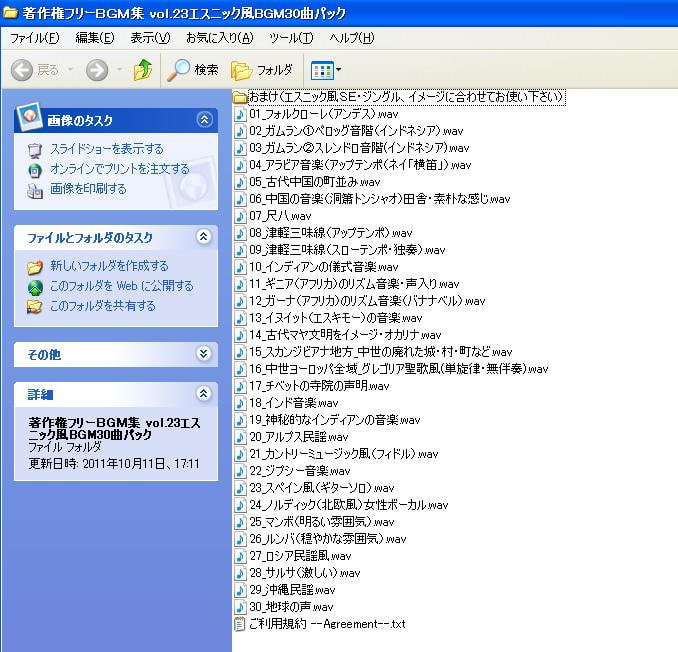Select file 14_古代マヤ文明をイメージ・オカリナ.wav
678x652 pixels.
tap(345, 335)
